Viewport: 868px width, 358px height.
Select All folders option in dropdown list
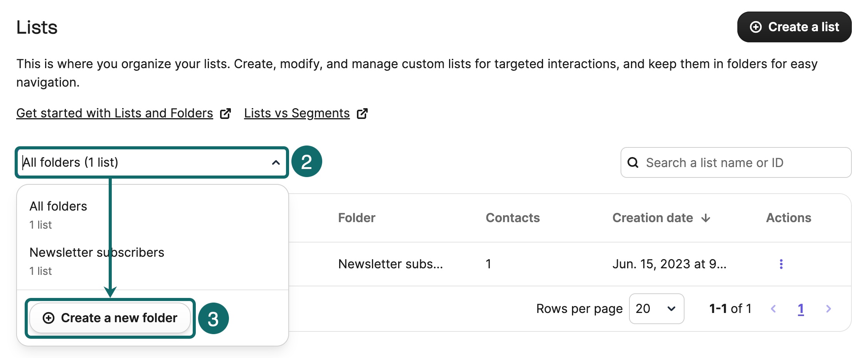coord(58,214)
